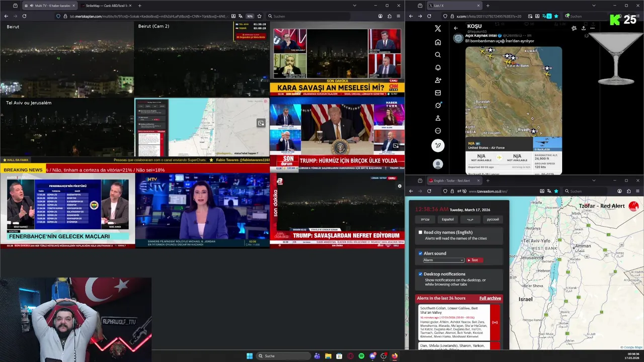Open the Alarm sound dropdown
Viewport: 644px width, 362px height.
click(443, 260)
